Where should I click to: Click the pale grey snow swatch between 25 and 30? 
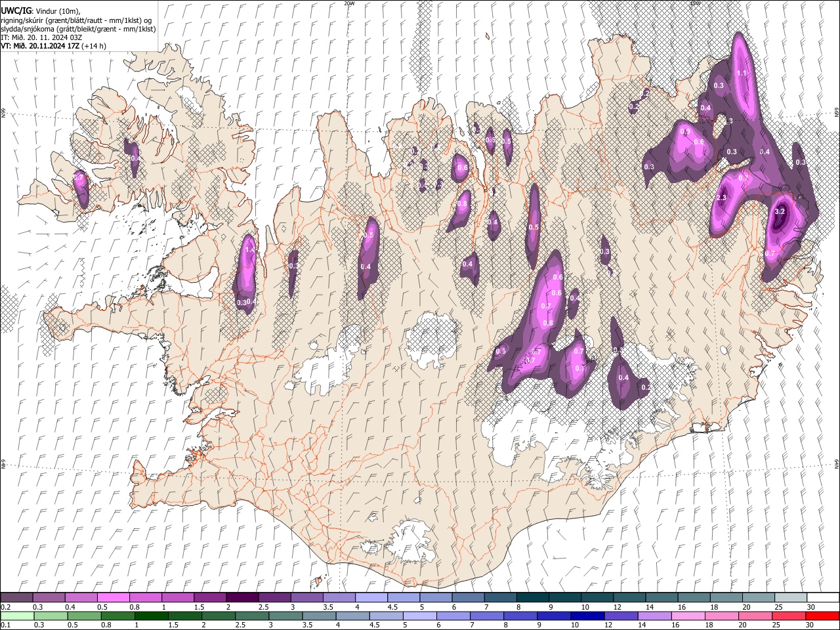tap(789, 597)
